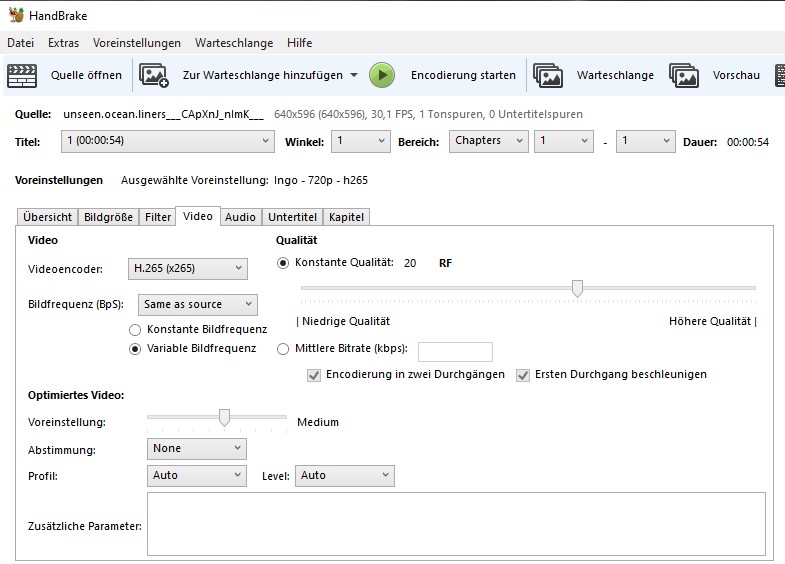Switch to the Kapitel tab

[x=346, y=217]
